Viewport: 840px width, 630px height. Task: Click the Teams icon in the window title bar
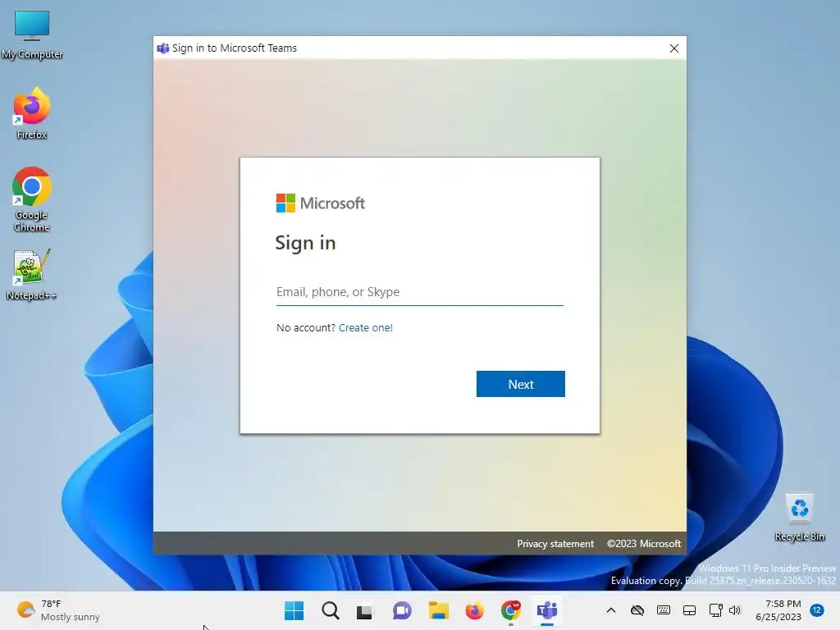coord(163,48)
